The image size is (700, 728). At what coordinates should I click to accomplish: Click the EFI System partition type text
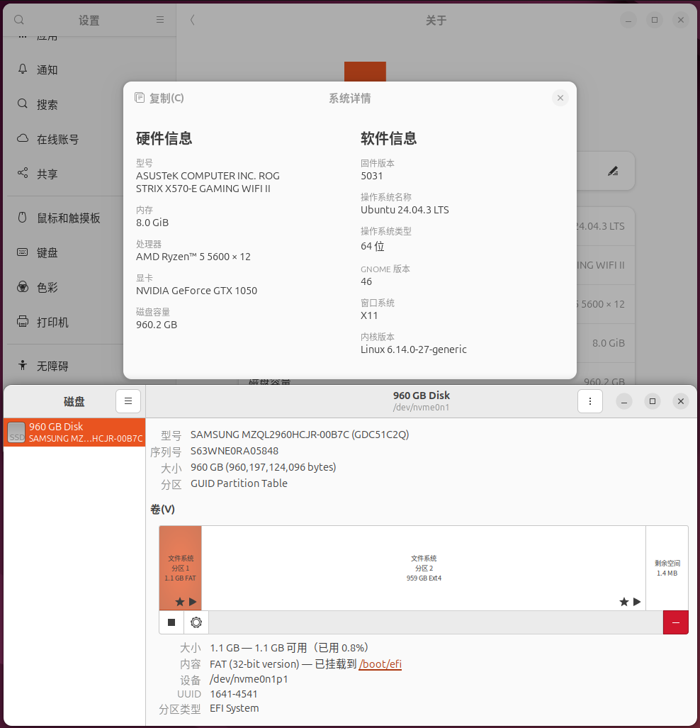(235, 708)
